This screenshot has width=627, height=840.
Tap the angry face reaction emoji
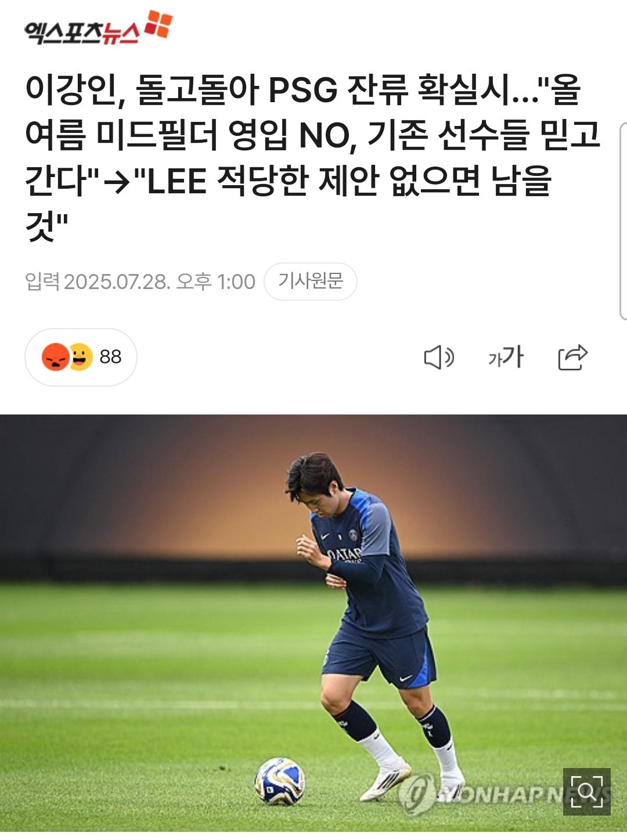tap(55, 356)
